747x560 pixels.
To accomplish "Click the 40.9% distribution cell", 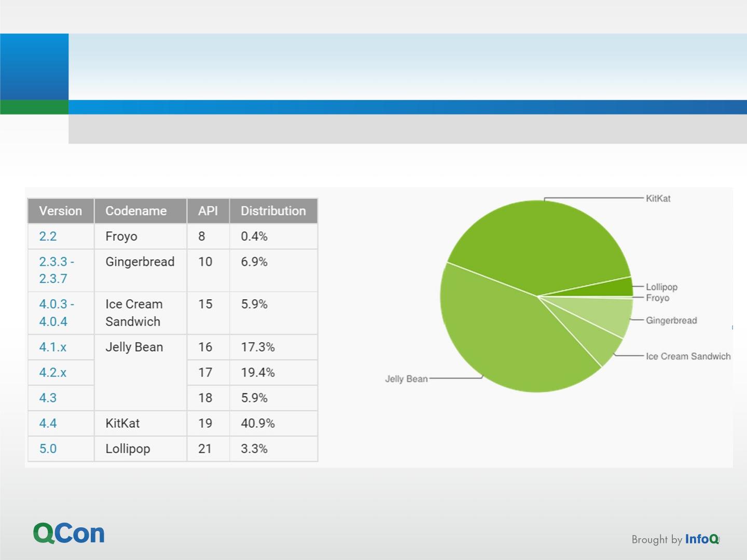I will click(x=258, y=423).
